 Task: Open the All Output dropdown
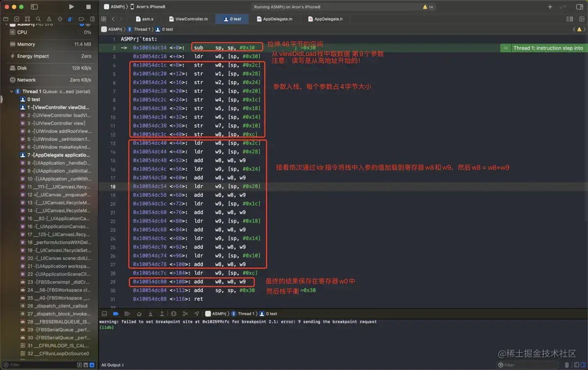tap(113, 365)
